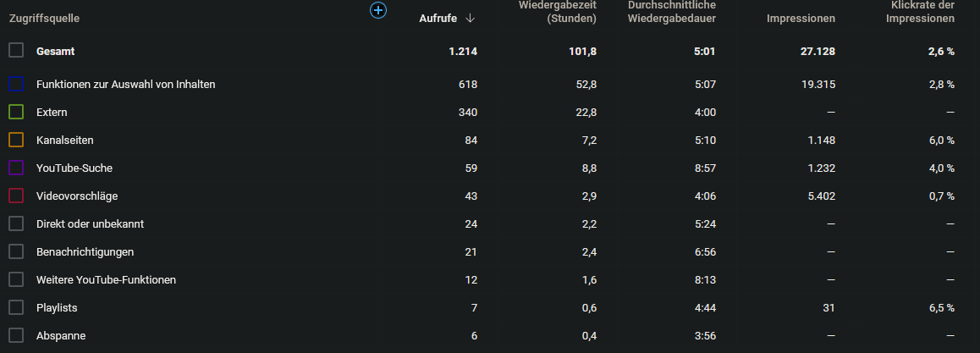This screenshot has height=353, width=980.
Task: Open the Extern traffic source details
Action: point(52,112)
